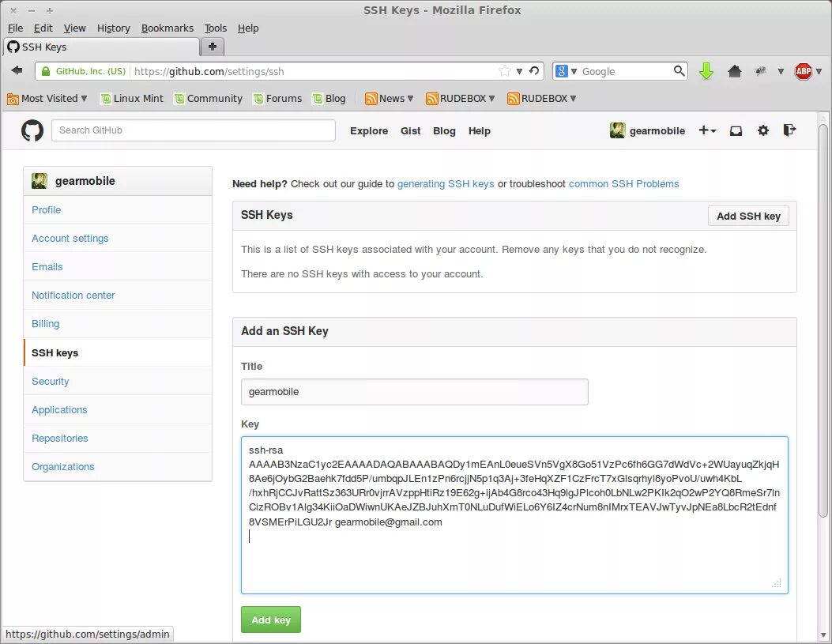The height and width of the screenshot is (644, 832).
Task: Open the View menu
Action: point(74,28)
